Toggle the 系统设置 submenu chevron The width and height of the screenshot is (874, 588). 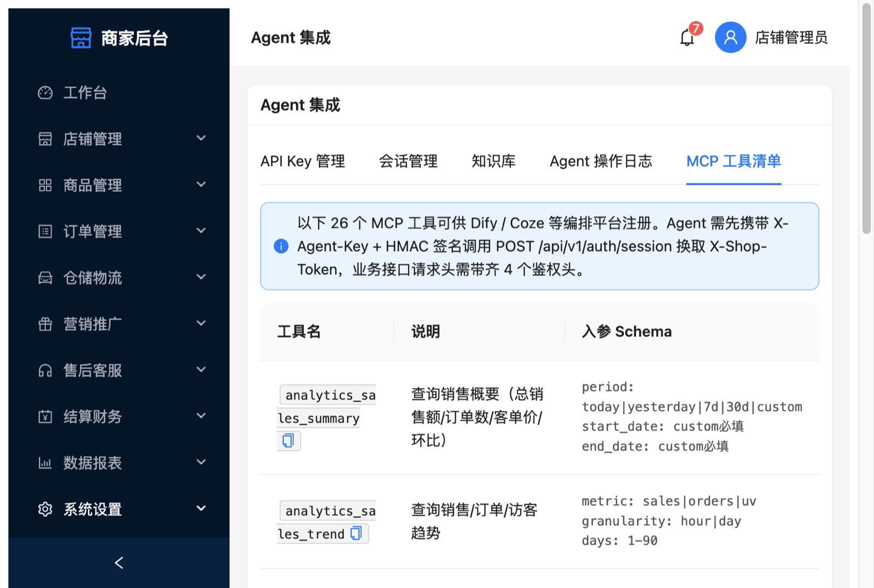201,508
